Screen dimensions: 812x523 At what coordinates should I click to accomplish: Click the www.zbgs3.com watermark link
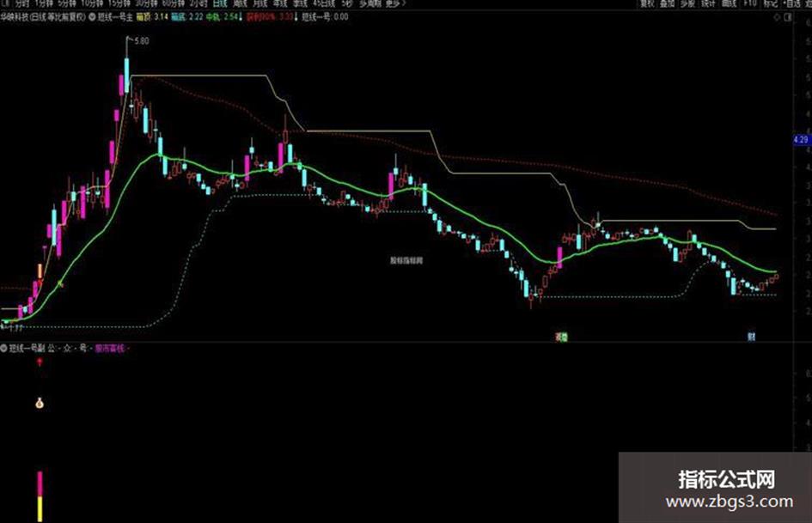[x=730, y=502]
